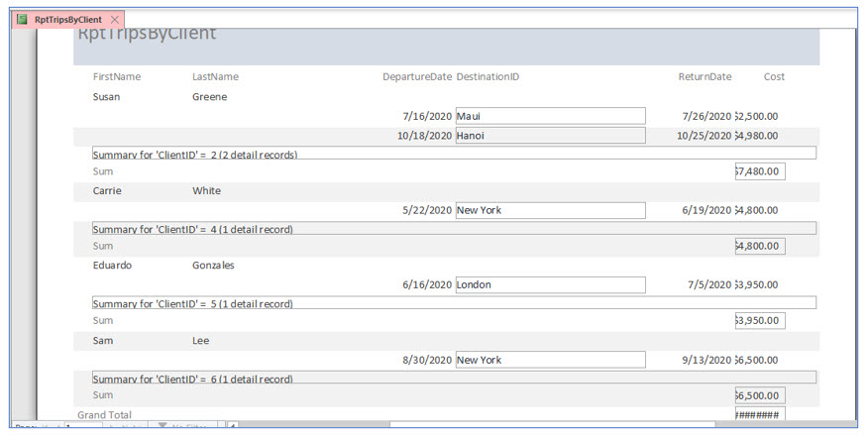Select the RptTripsByClient report tab
The image size is (868, 438).
pyautogui.click(x=68, y=20)
